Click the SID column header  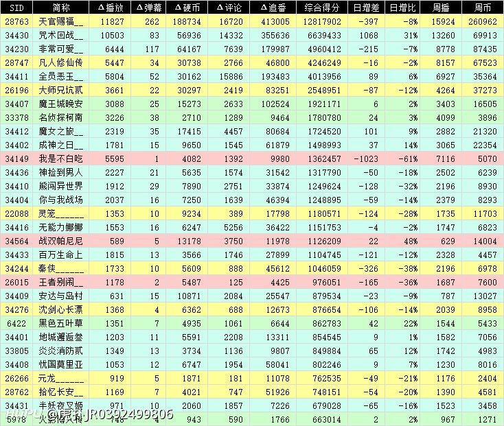pyautogui.click(x=16, y=8)
